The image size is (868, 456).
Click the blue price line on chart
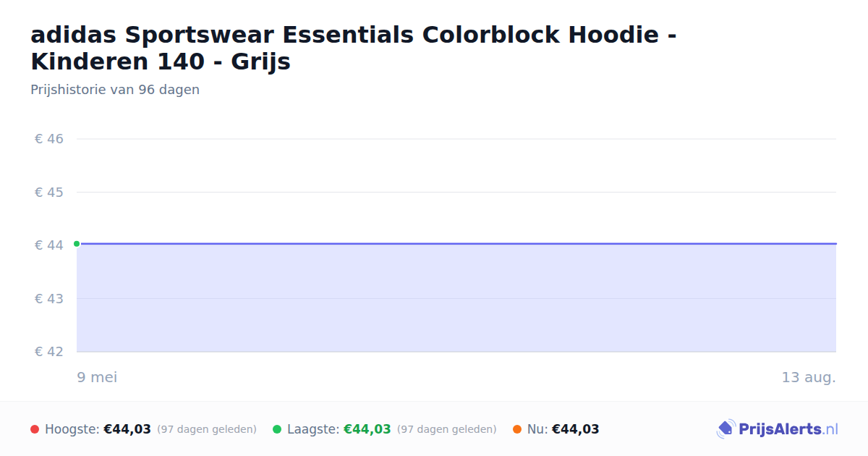click(x=456, y=244)
